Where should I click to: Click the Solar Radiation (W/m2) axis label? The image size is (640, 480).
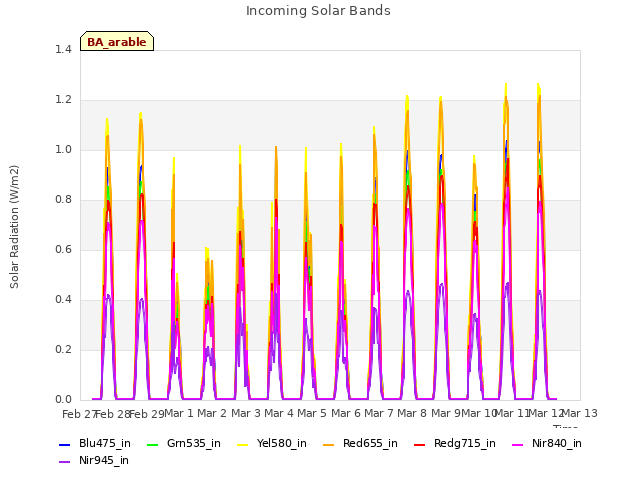[14, 227]
